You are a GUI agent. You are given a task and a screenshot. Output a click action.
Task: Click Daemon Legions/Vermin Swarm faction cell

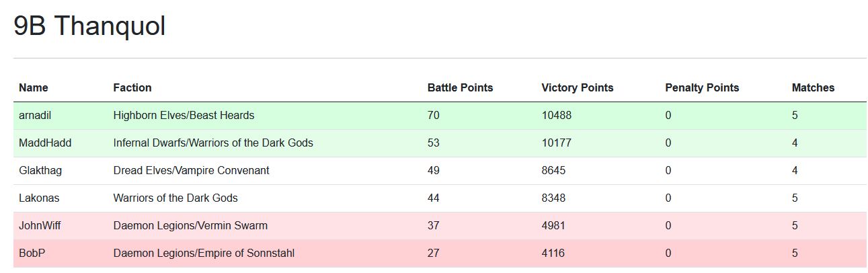[190, 226]
